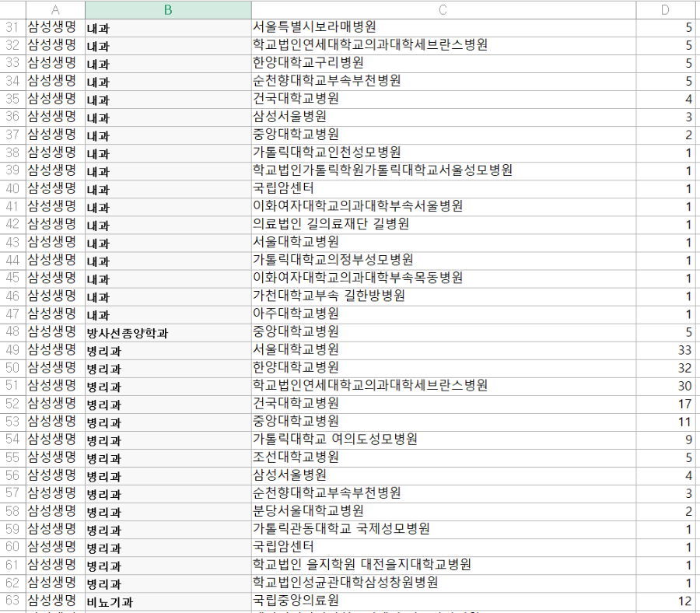
Task: Click 한양대학교구리병원 cell
Action: (443, 64)
